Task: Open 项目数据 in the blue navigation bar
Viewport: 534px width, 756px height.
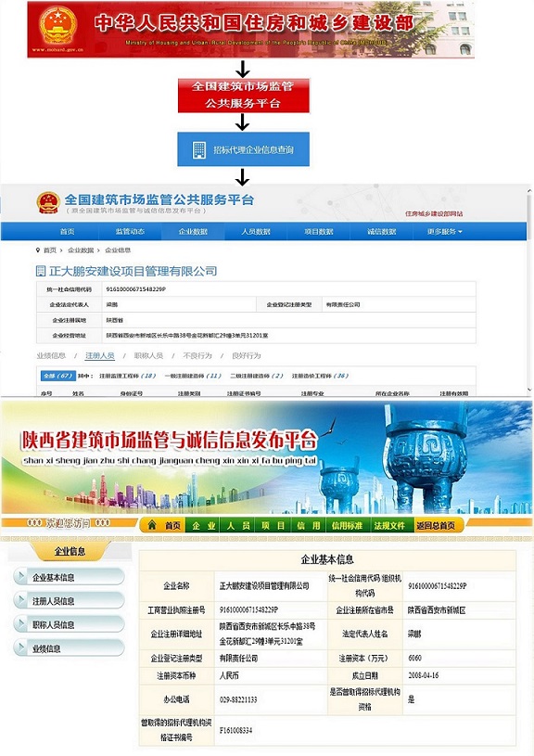Action: click(x=319, y=231)
